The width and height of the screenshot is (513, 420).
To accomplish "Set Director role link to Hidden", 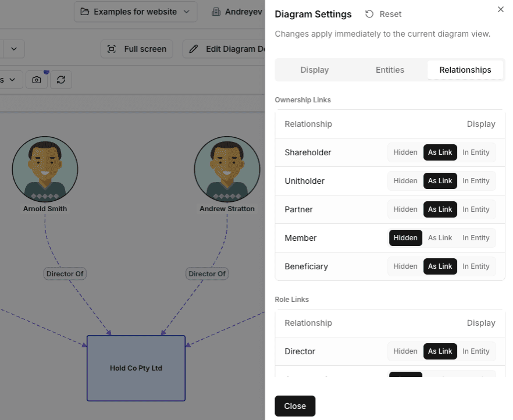I will pos(405,351).
